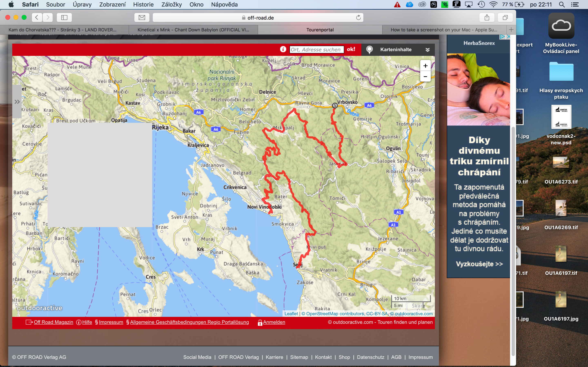This screenshot has width=588, height=367.
Task: Expand the collapsed left side panel arrow
Action: point(17,102)
